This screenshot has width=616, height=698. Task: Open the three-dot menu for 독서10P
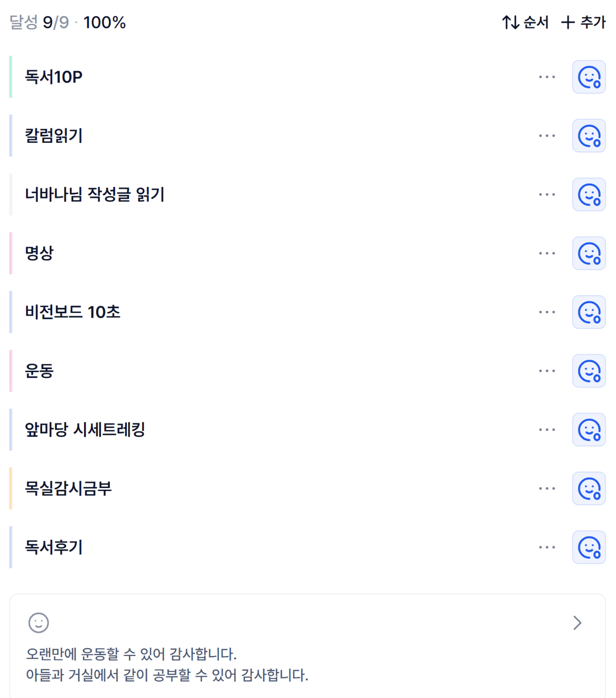coord(547,77)
